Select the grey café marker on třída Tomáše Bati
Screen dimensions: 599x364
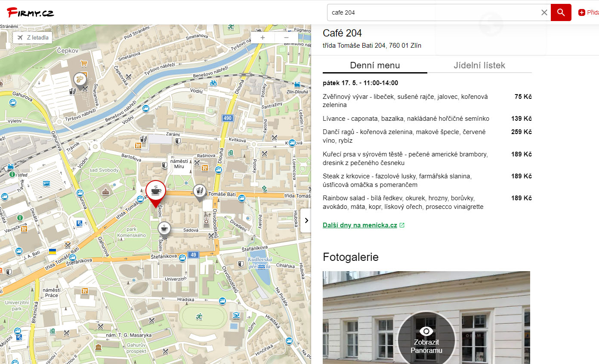199,190
